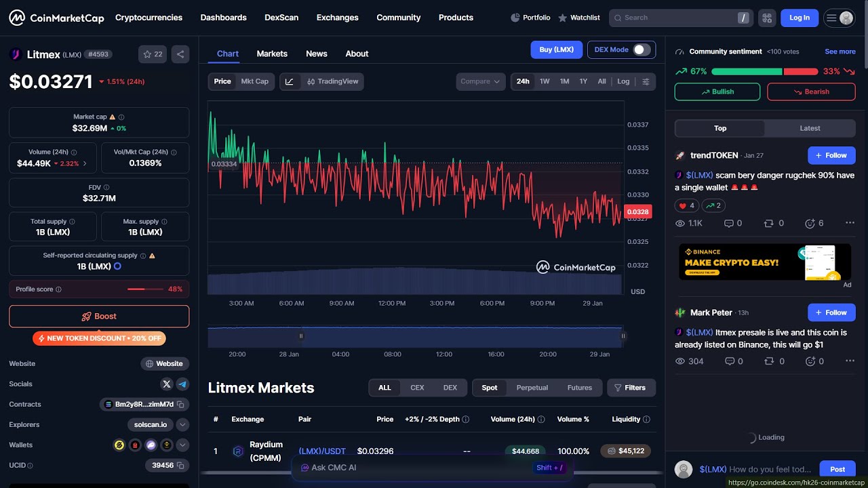Filter markets by DEX
This screenshot has height=488, width=868.
[x=450, y=388]
